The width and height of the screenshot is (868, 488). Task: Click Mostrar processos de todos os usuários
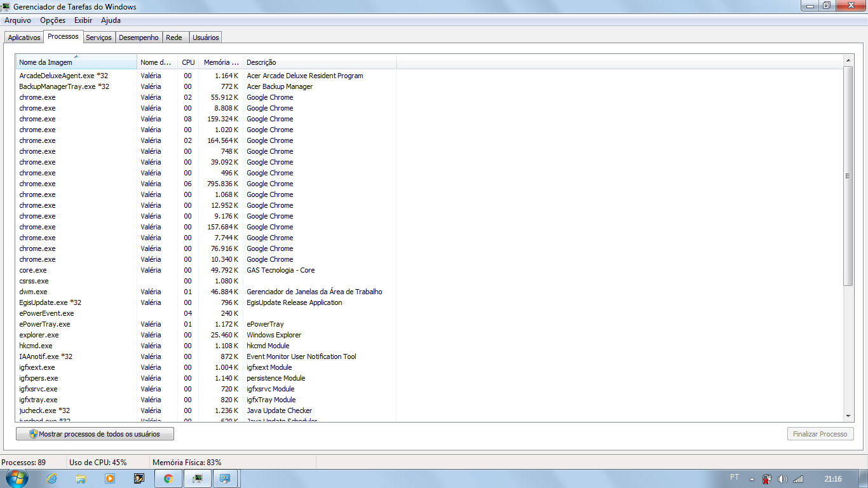coord(95,434)
